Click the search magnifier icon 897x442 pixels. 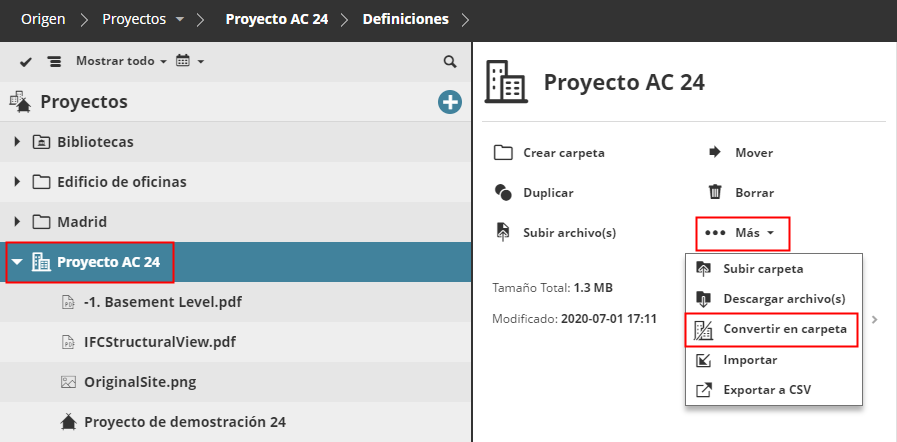coord(450,62)
